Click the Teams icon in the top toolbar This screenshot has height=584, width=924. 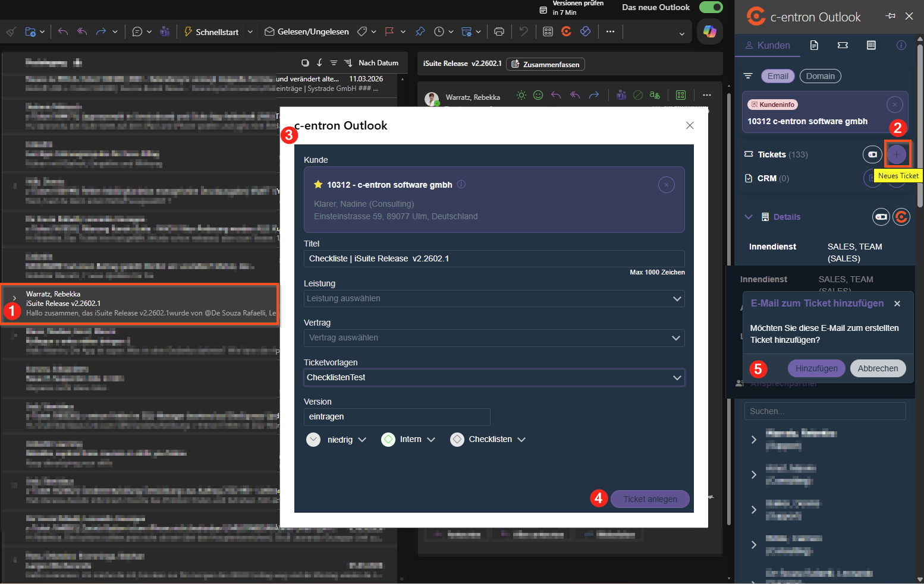[x=165, y=31]
